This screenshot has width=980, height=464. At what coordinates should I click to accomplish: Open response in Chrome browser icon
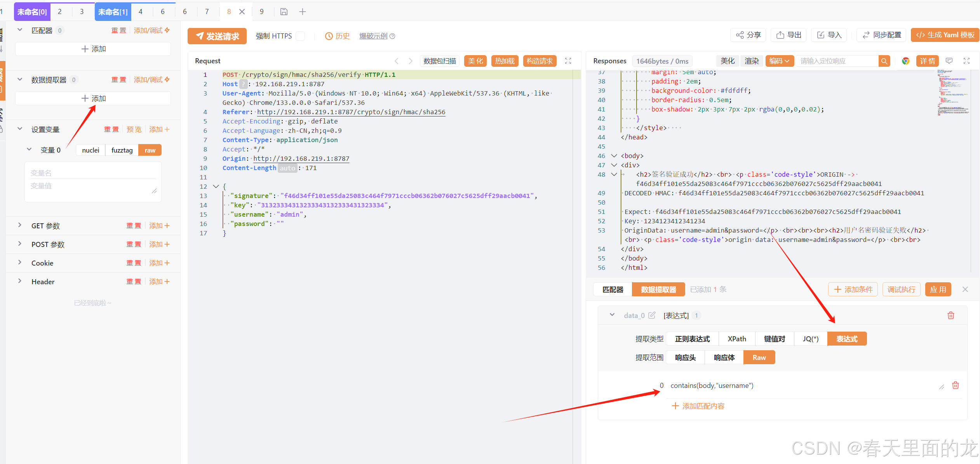906,61
